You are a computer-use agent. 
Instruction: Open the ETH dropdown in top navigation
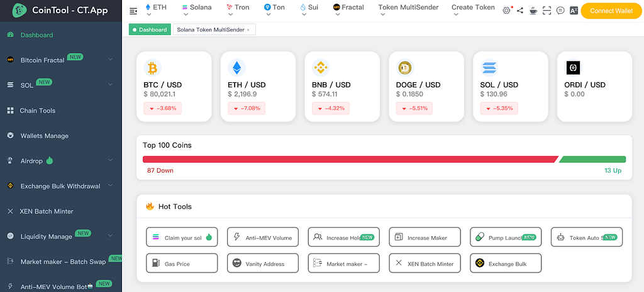tap(156, 10)
